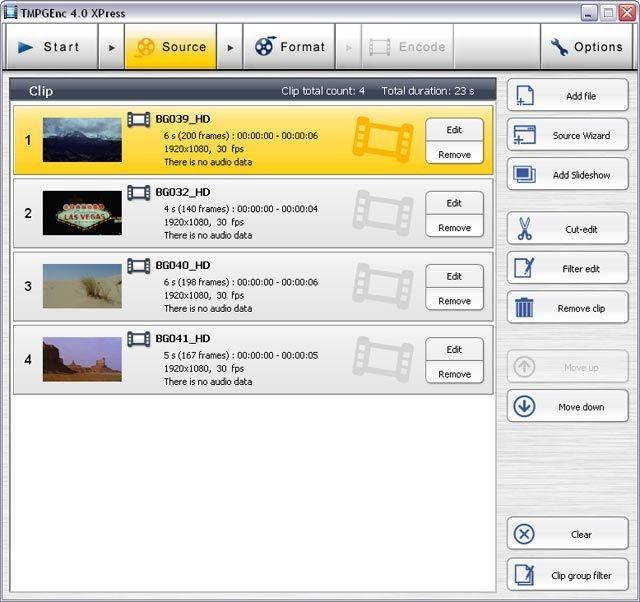Screen dimensions: 640x602
Task: Click small filmstrip icon beside BG032_HD
Action: coord(139,193)
